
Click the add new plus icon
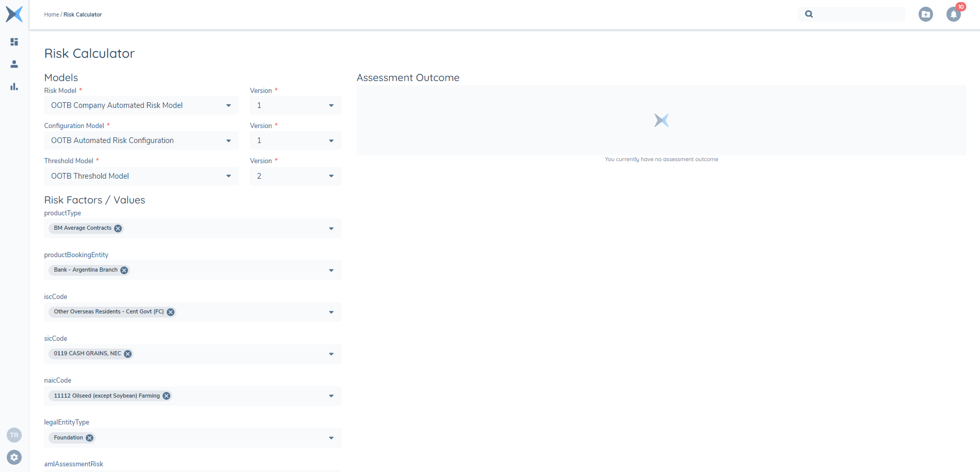click(x=925, y=14)
